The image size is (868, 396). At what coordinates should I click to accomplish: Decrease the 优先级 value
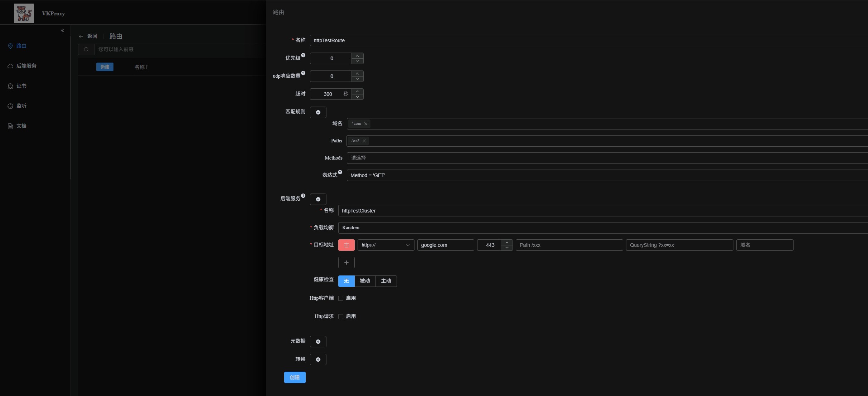click(x=357, y=61)
